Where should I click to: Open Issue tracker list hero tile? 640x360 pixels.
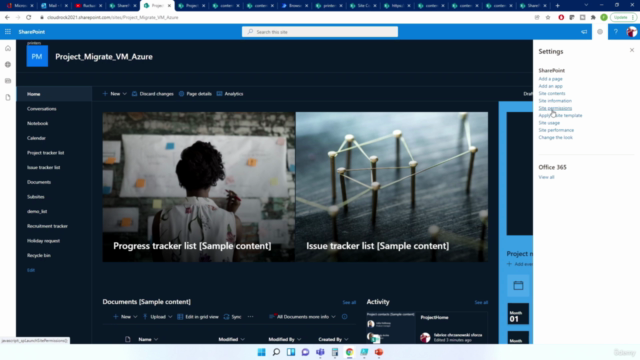[392, 187]
